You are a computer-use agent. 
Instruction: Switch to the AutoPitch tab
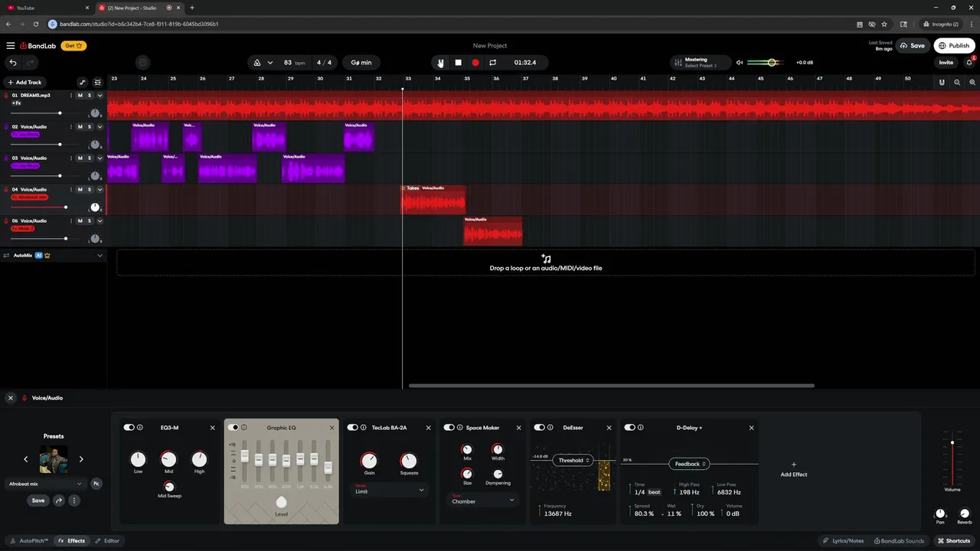pos(29,541)
